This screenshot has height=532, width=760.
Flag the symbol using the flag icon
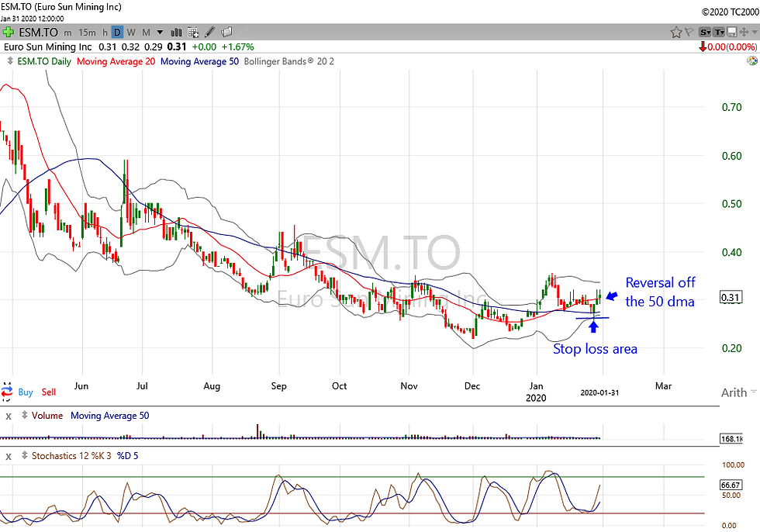click(689, 33)
